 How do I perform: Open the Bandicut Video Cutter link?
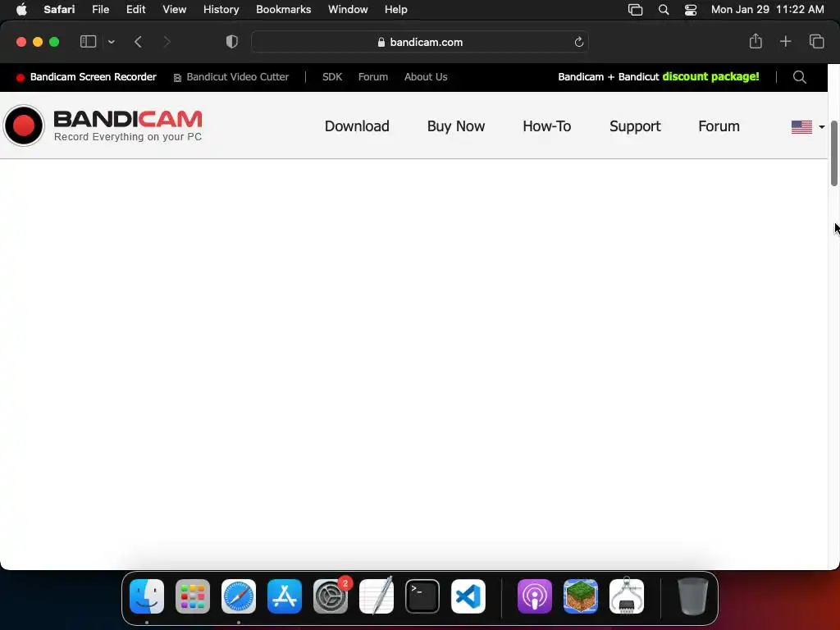231,77
